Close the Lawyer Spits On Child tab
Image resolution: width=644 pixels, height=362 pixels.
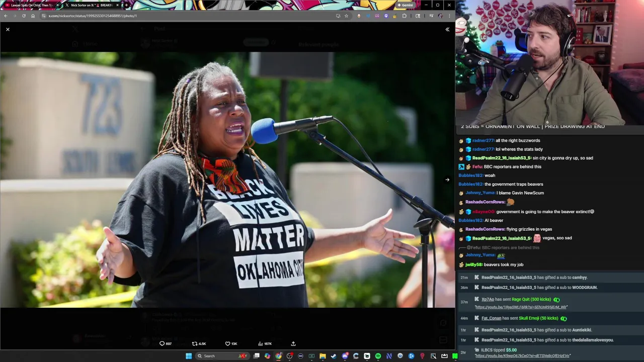click(57, 5)
